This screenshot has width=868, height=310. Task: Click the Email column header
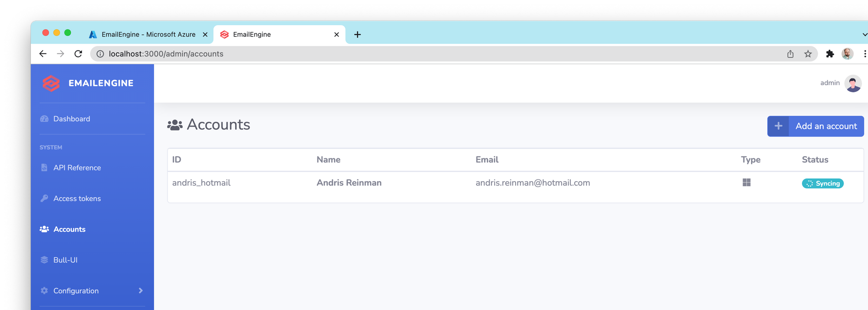(487, 160)
